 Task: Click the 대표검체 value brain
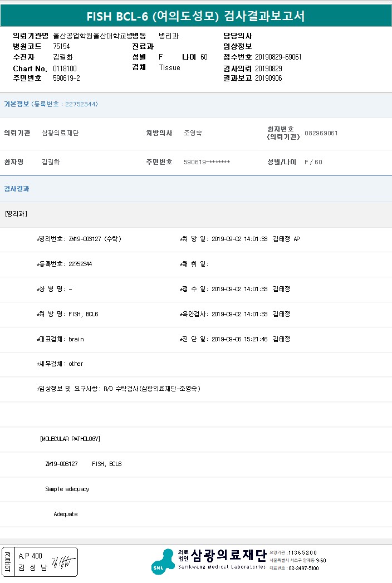(x=76, y=339)
